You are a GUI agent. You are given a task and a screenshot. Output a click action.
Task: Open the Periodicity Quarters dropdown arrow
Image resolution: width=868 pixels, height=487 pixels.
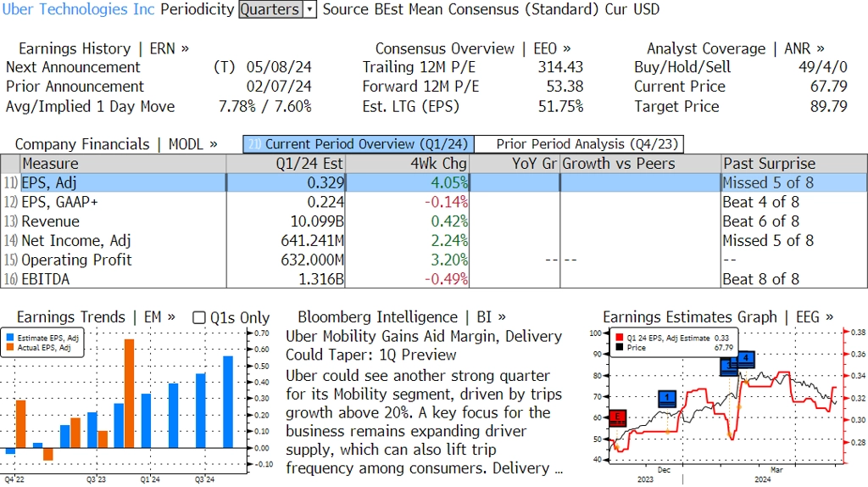(x=310, y=9)
